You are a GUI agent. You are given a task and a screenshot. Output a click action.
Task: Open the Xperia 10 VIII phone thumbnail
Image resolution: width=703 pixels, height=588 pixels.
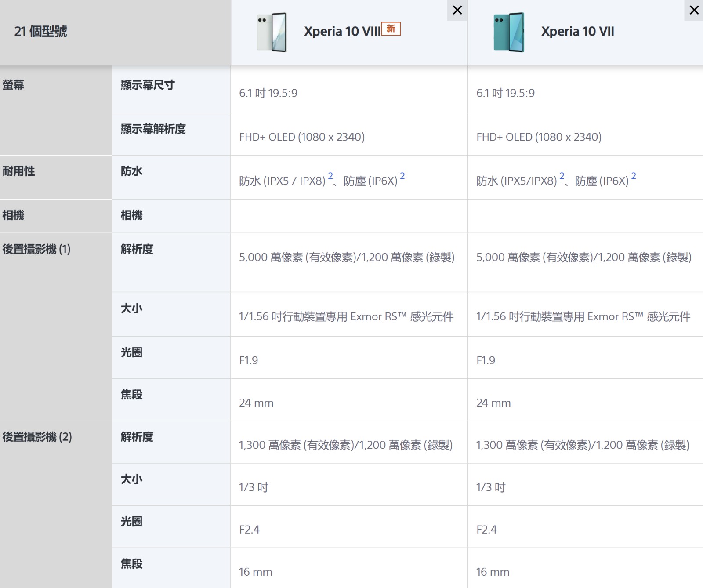point(272,32)
